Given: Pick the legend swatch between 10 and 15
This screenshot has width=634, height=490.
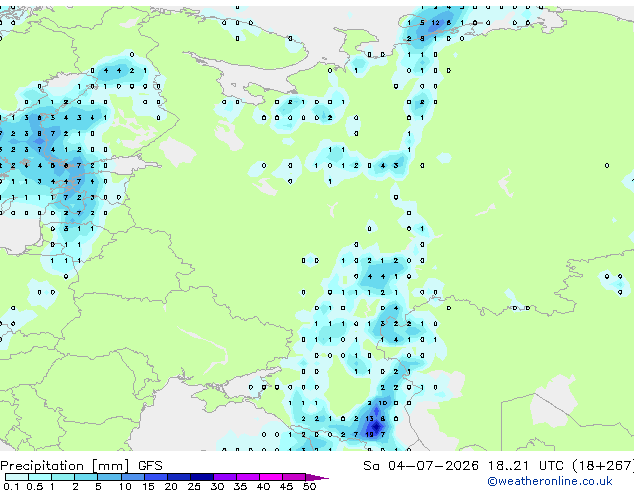Looking at the screenshot, I should pyautogui.click(x=133, y=477).
